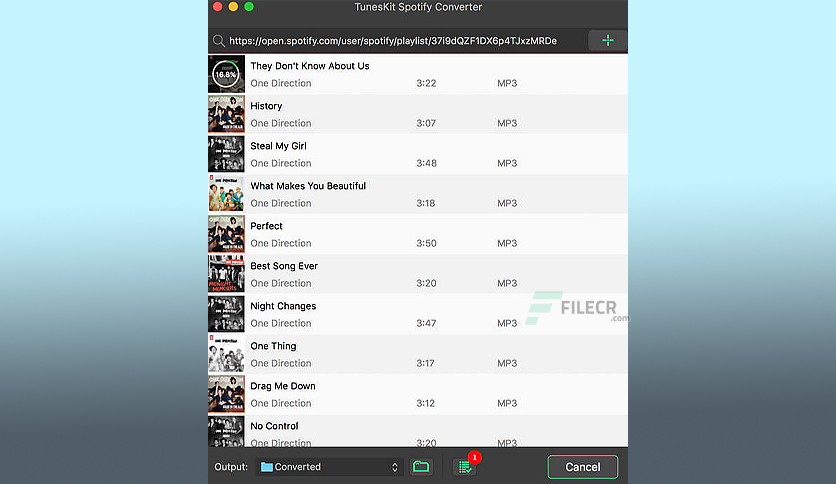The width and height of the screenshot is (836, 484).
Task: Select track title They Don't Know About Us
Action: click(x=310, y=66)
